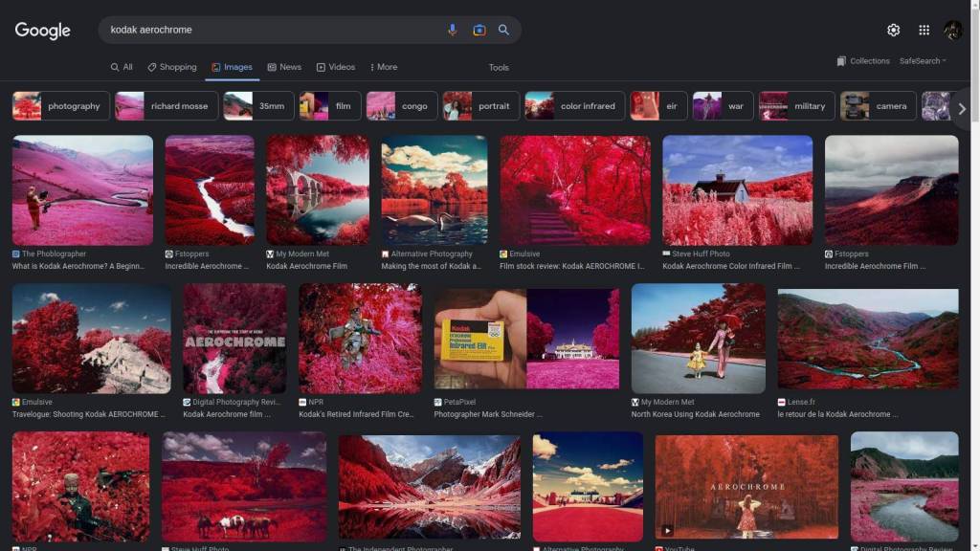Filter by color infrared chip
The height and width of the screenshot is (551, 980).
(x=574, y=106)
